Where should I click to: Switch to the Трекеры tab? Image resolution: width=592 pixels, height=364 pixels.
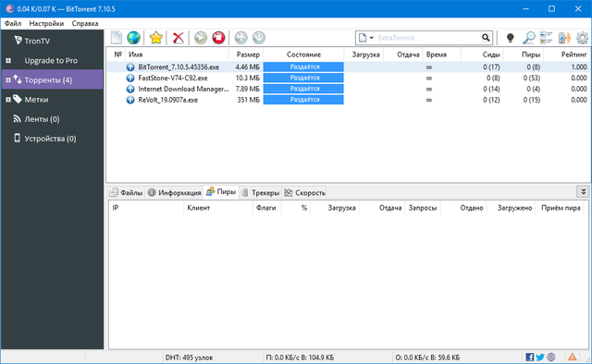(261, 193)
